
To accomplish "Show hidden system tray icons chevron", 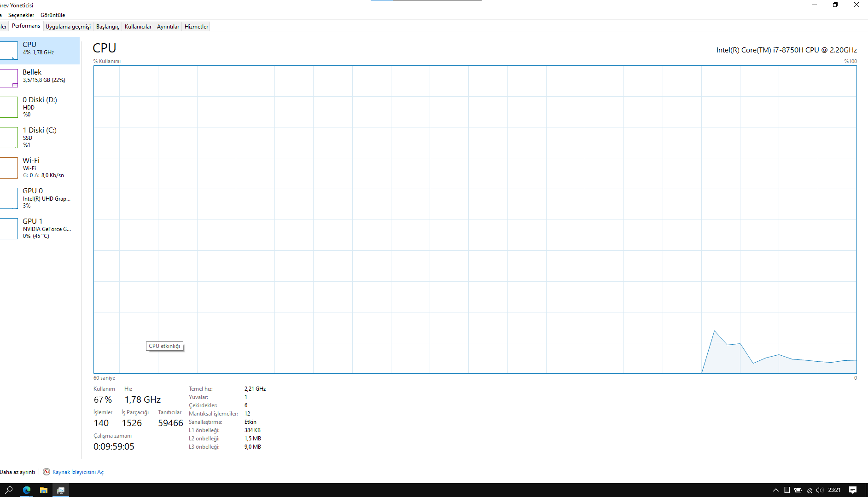I will pos(775,490).
